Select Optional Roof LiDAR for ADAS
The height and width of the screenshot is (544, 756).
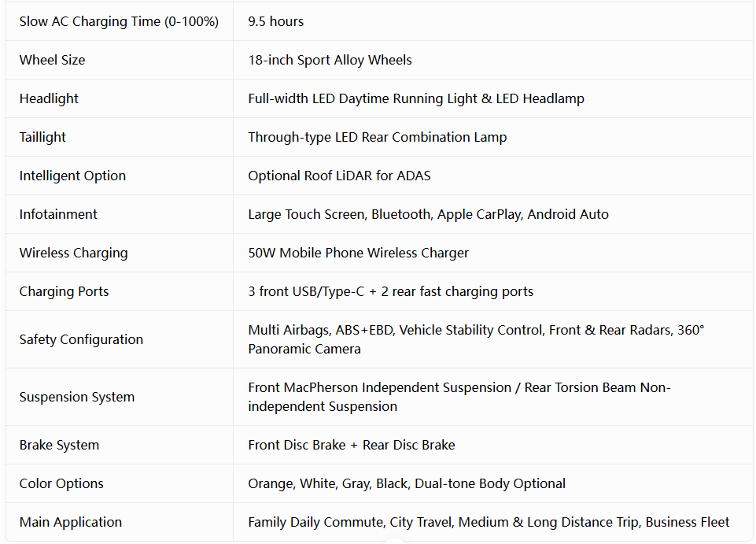click(x=339, y=176)
